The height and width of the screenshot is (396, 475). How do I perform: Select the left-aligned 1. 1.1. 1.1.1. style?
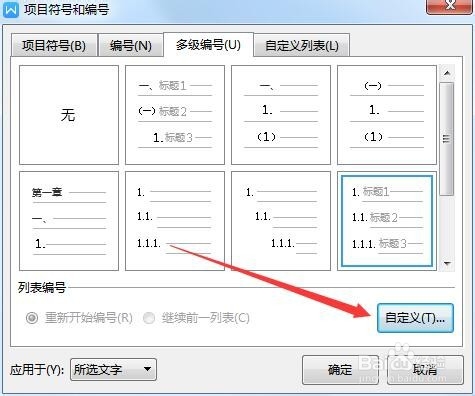175,221
